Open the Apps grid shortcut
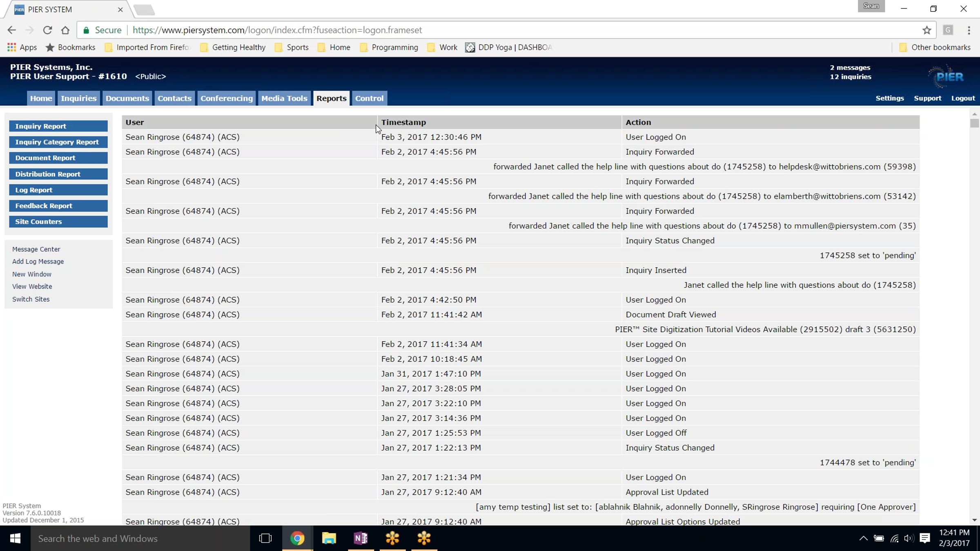Screen dimensions: 980x551 [22, 47]
